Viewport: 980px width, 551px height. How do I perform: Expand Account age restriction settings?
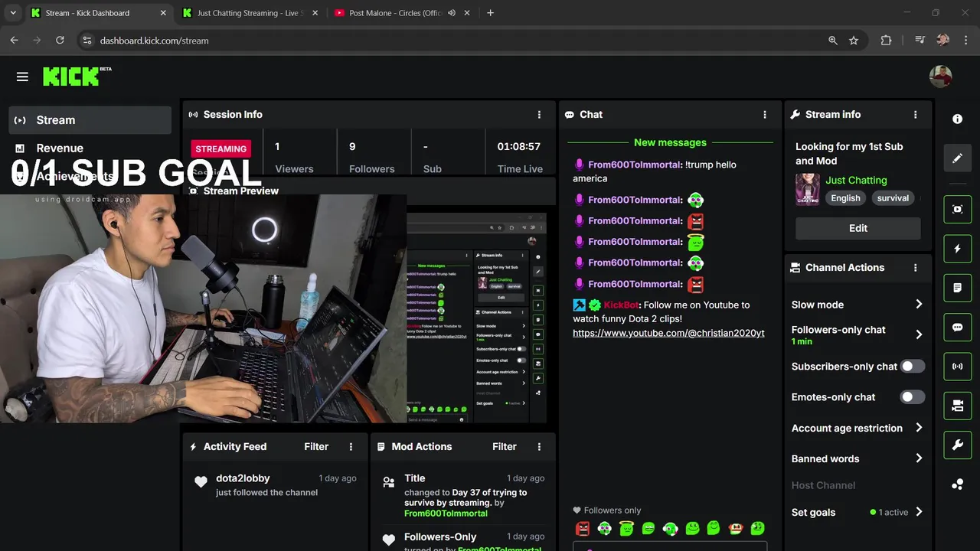(x=919, y=428)
